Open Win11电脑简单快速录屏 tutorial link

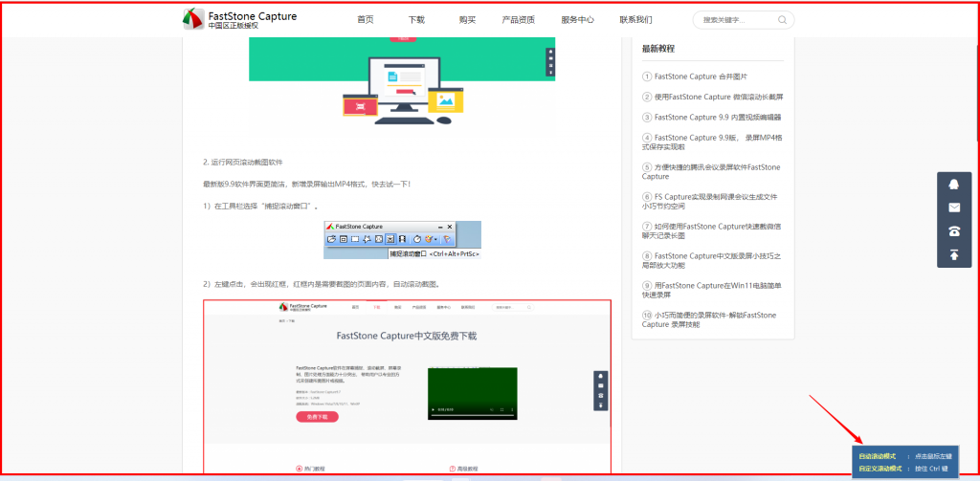click(712, 291)
